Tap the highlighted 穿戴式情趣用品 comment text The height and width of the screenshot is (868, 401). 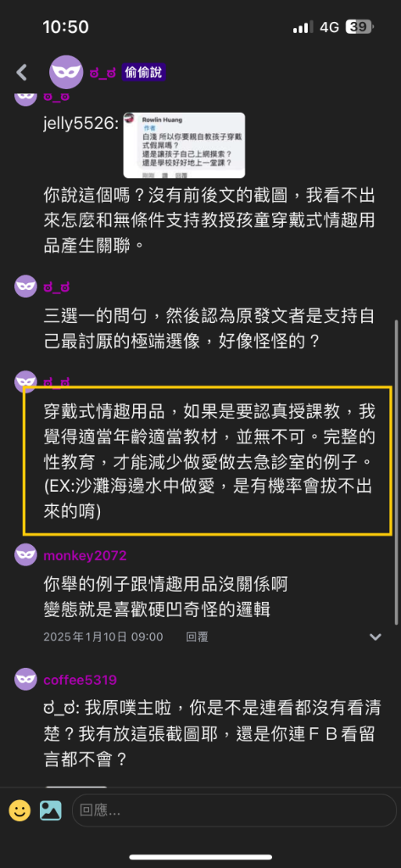tap(209, 461)
